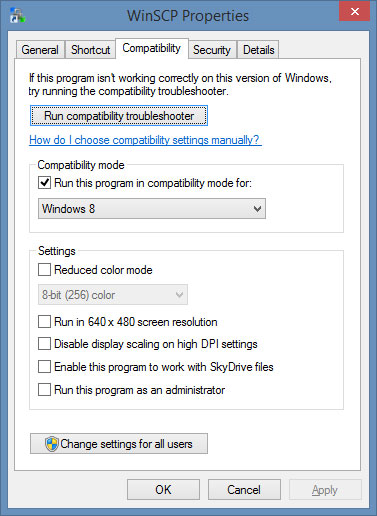The image size is (377, 516).
Task: Click the OK button
Action: pos(163,490)
